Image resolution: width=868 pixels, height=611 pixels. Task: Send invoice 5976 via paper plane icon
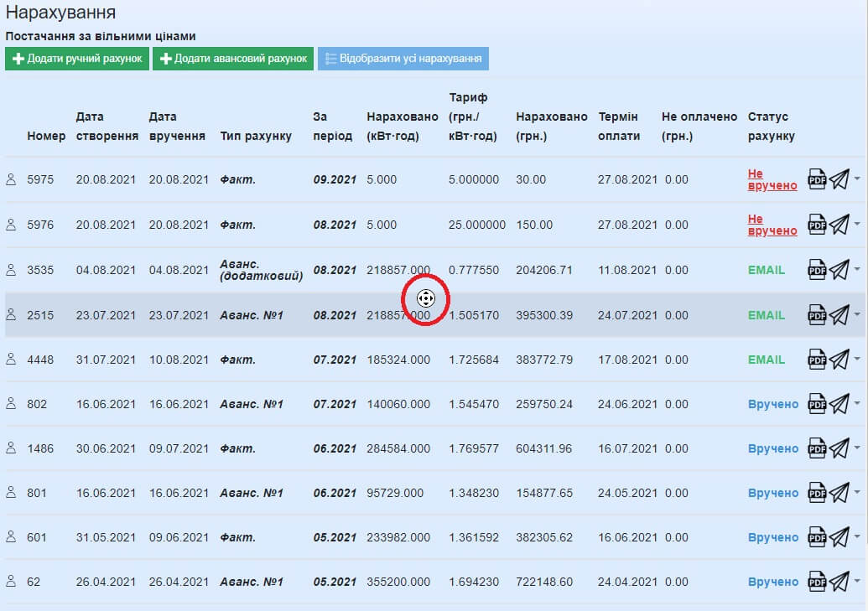pyautogui.click(x=839, y=225)
